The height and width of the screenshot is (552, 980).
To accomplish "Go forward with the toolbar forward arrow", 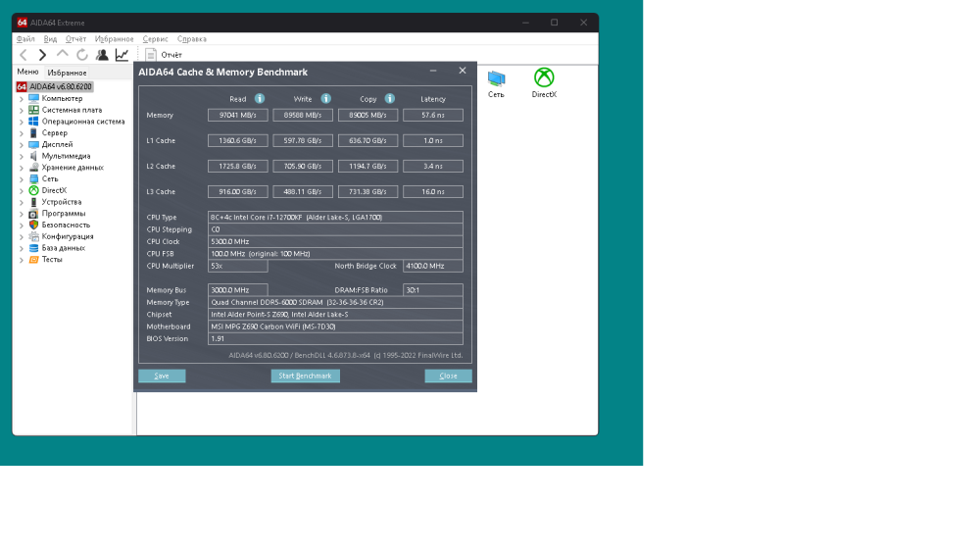I will pos(42,55).
